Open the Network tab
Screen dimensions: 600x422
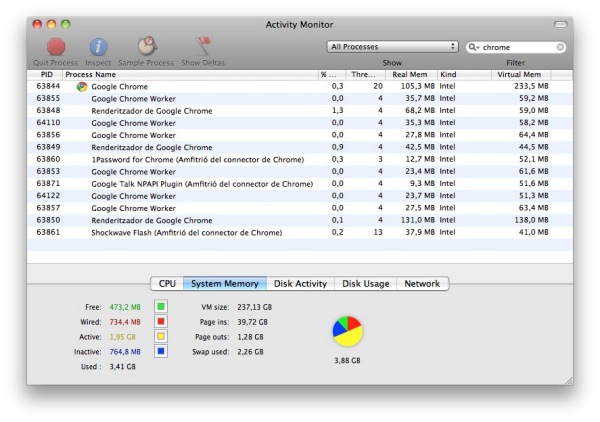[422, 284]
